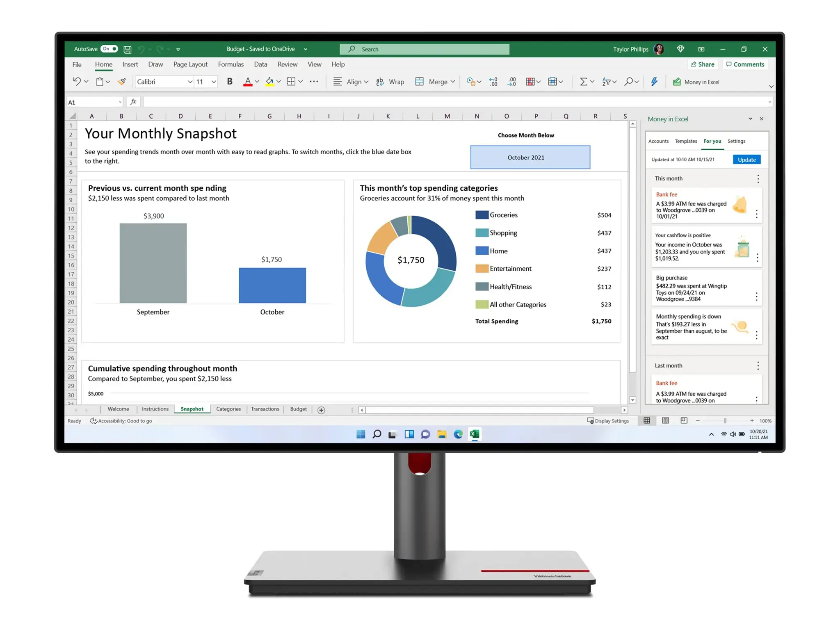Open the Formulas ribbon tab
Viewport: 840px width, 630px height.
tap(231, 64)
